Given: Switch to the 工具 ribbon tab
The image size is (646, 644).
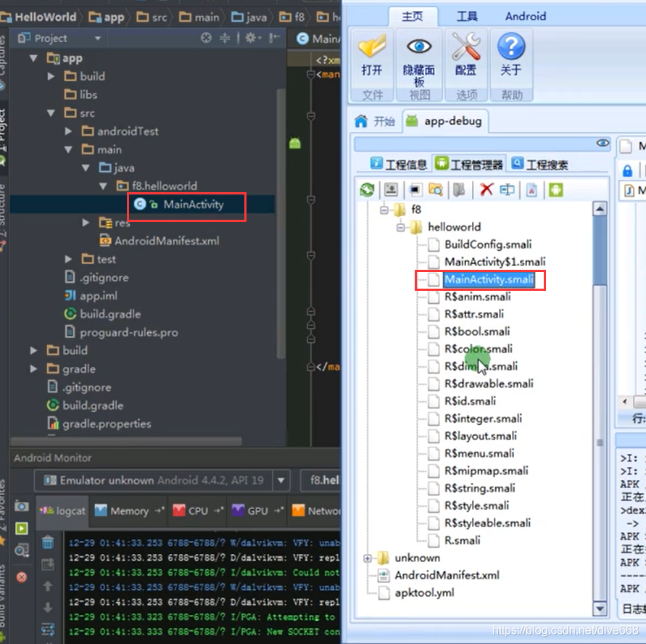Looking at the screenshot, I should click(x=467, y=17).
